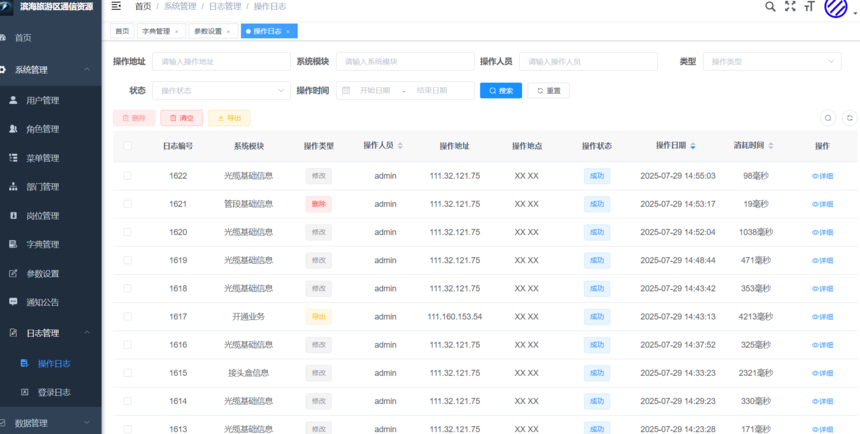Open the 状态 operation status dropdown
The image size is (860, 434).
(x=222, y=91)
